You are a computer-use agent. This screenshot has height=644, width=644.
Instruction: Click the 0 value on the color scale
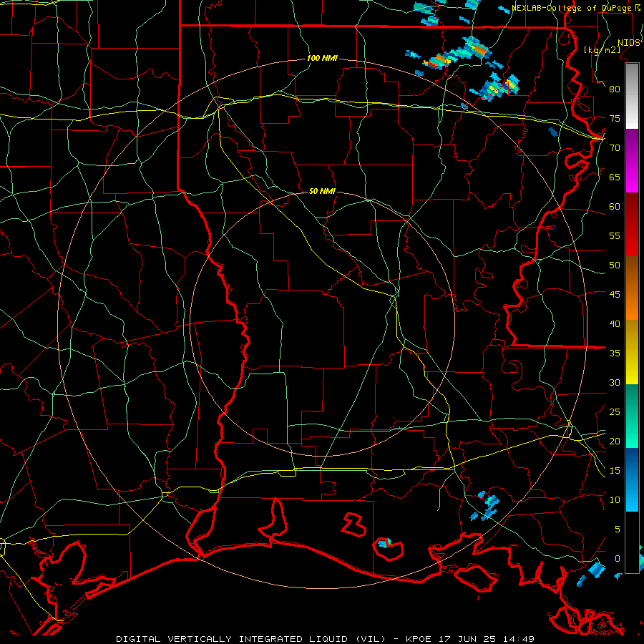click(x=617, y=559)
